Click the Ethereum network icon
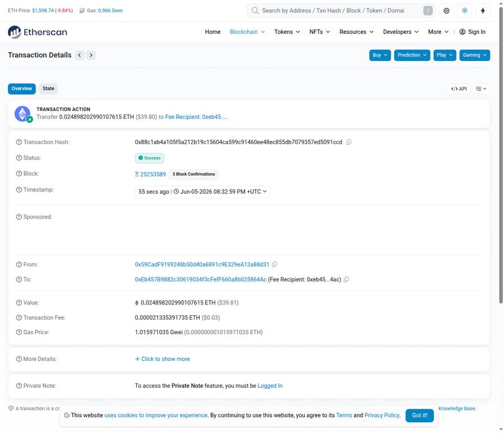This screenshot has height=433, width=504. tap(483, 11)
